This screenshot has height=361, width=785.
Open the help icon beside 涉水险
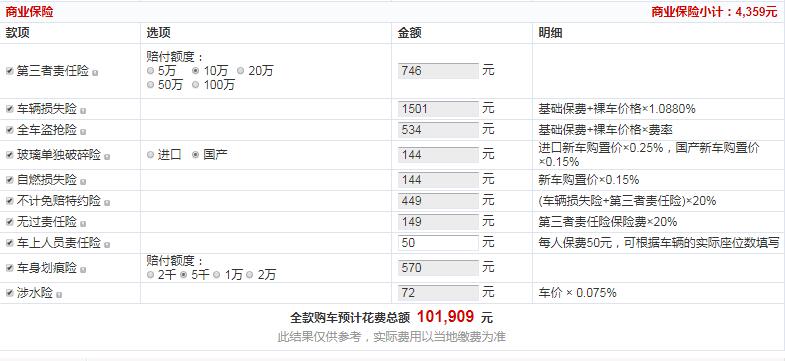pos(59,295)
